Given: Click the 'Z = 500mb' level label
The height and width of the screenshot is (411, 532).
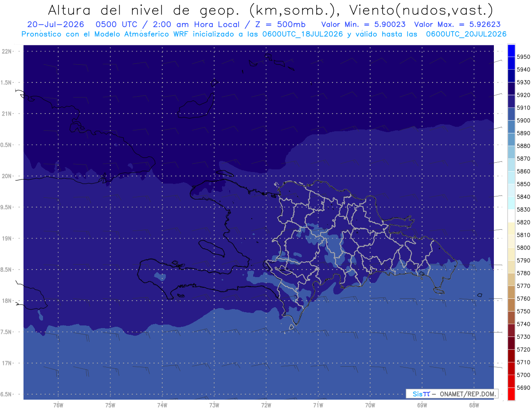Looking at the screenshot, I should [x=280, y=24].
